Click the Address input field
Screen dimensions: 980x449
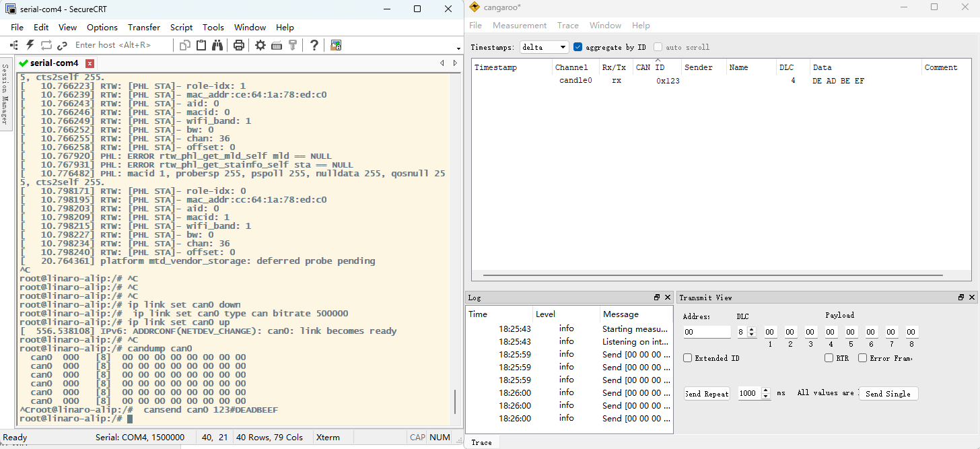707,332
